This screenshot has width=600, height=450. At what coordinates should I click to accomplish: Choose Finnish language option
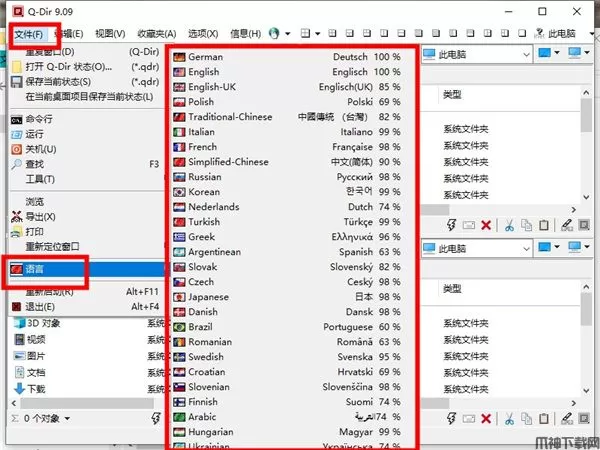(x=287, y=402)
